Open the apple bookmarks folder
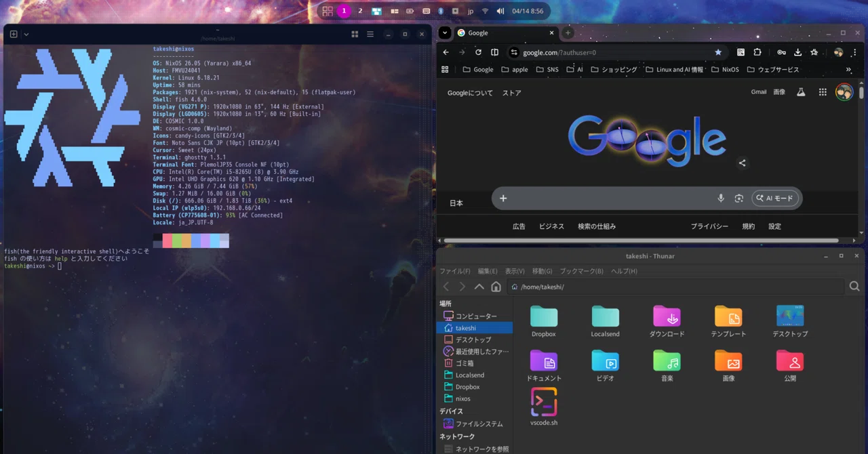Viewport: 868px width, 454px height. click(515, 69)
